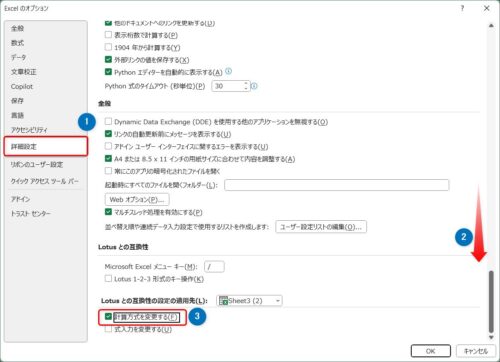Increase Python timeout with the up spinner
Screen dimensions: 500x362
(x=246, y=83)
